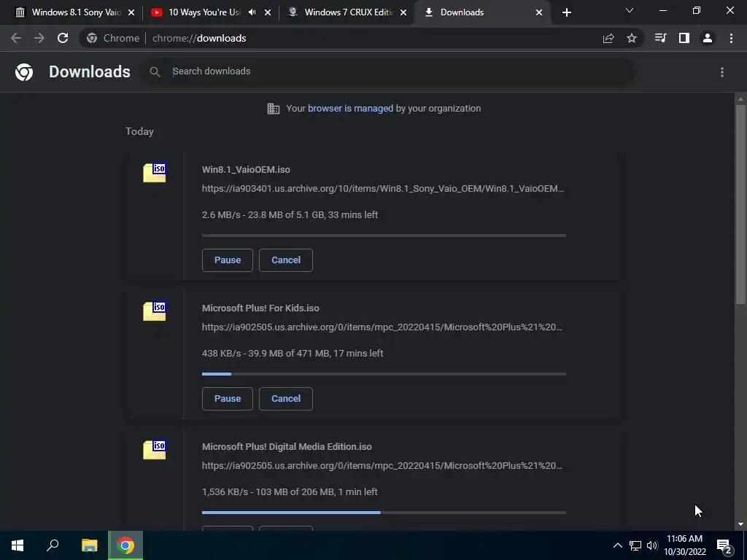Click the For Kids.iso download progress bar

pyautogui.click(x=384, y=374)
